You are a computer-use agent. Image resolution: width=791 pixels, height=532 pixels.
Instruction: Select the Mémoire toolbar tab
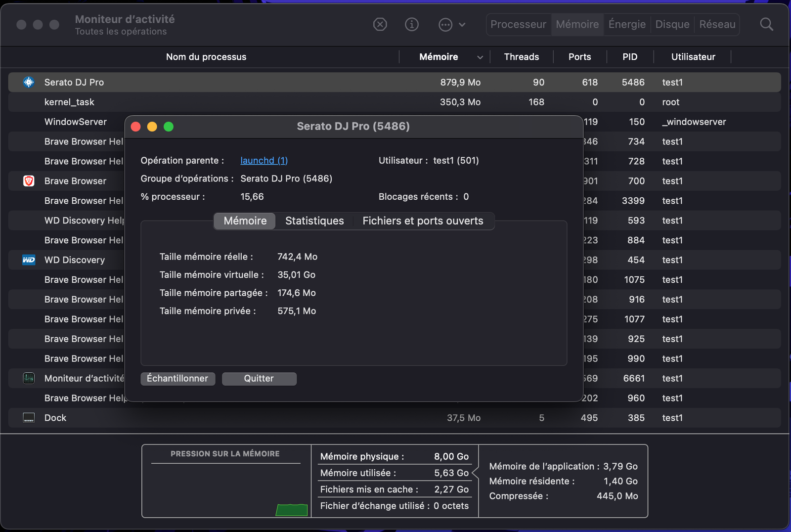(x=577, y=24)
